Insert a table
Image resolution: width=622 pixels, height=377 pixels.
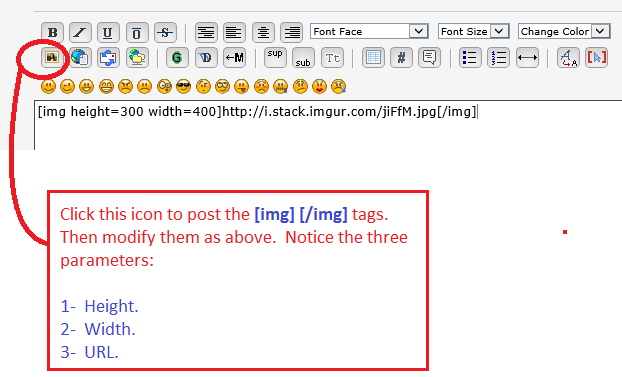point(373,58)
